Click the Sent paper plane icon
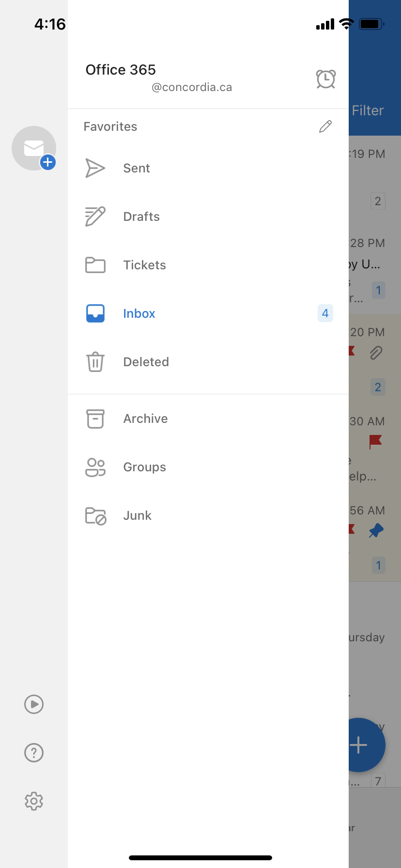The height and width of the screenshot is (868, 401). click(95, 168)
